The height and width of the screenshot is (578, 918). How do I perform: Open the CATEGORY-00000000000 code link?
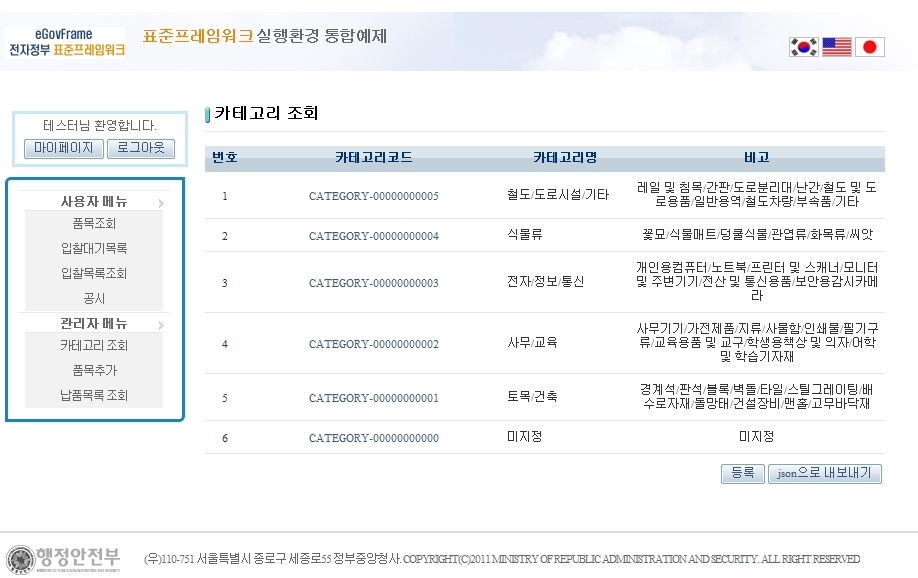point(373,438)
